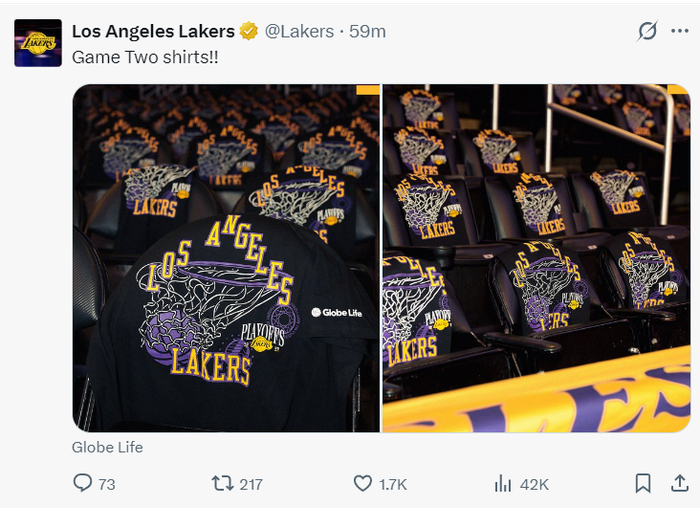Open the Globe Life caption link
Image resolution: width=700 pixels, height=508 pixels.
pos(107,447)
